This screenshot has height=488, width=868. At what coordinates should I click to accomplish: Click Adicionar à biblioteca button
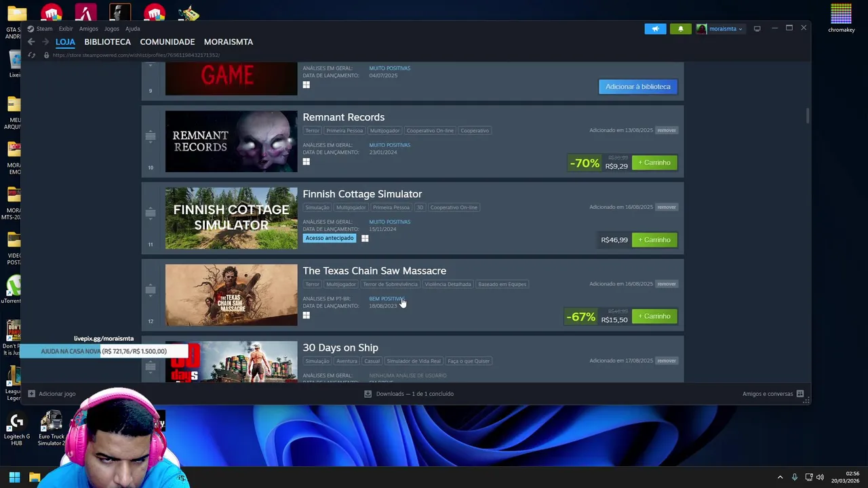[637, 87]
